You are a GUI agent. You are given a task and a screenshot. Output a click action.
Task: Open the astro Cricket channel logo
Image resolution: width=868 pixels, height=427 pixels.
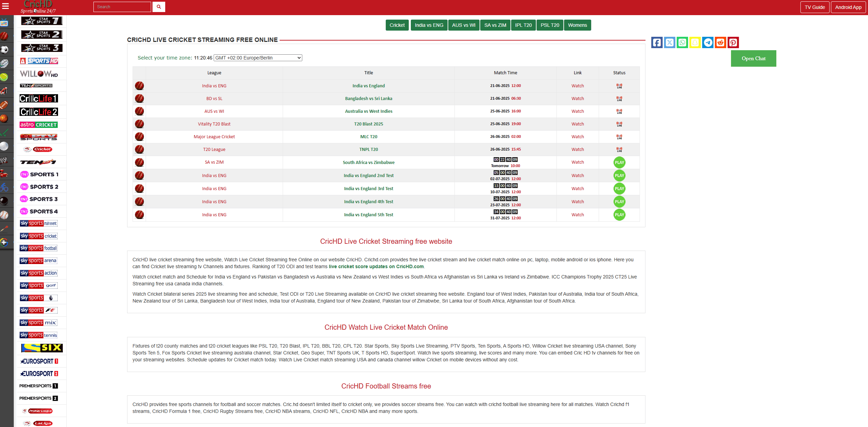tap(38, 125)
